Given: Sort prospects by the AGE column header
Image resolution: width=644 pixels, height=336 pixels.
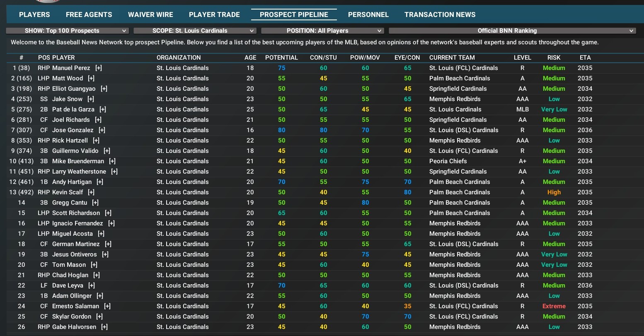Looking at the screenshot, I should [x=250, y=58].
